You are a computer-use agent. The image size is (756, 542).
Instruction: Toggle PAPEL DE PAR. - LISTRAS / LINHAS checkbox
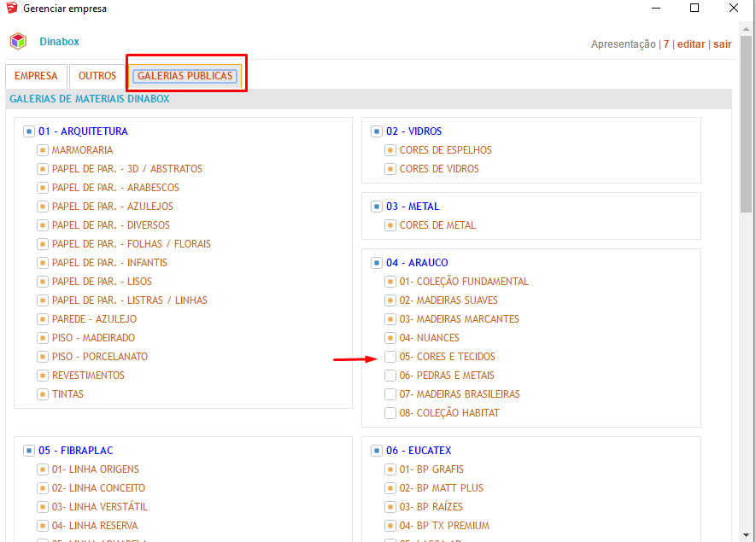[43, 300]
